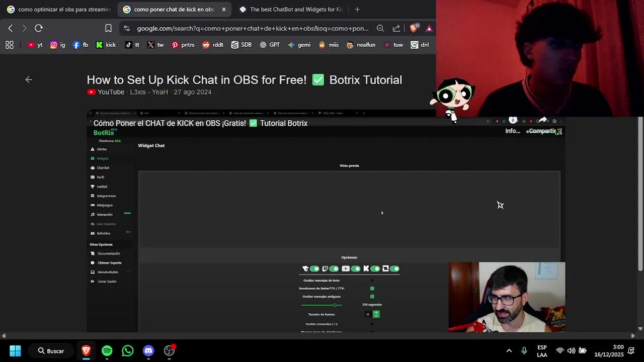Open the bookmarks apps grid icon
Screen dimensions: 644x362
[9, 45]
